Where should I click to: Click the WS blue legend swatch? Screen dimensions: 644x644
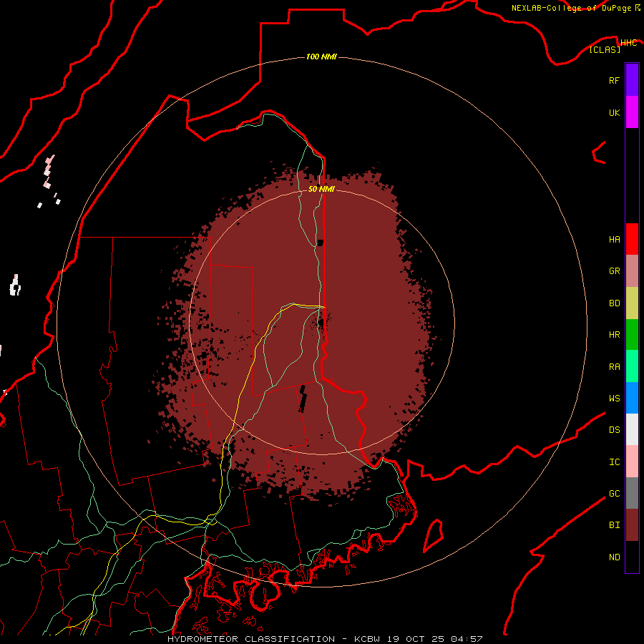click(632, 398)
